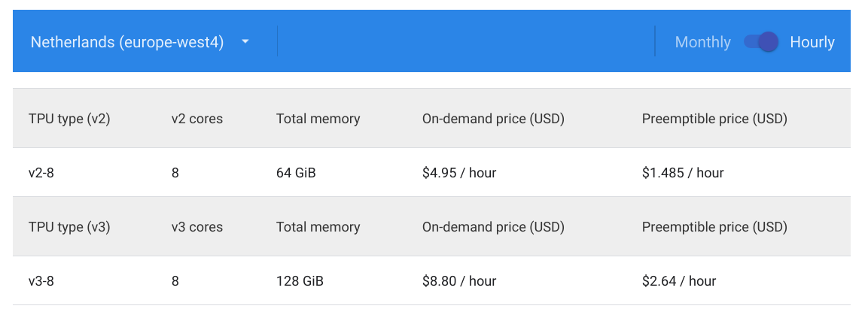The image size is (868, 324).
Task: Click the v2 On-demand price (USD) header
Action: (x=493, y=119)
